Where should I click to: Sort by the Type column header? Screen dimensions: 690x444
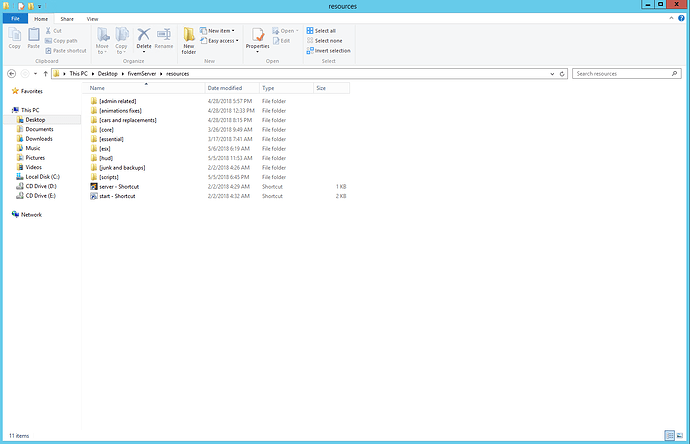pos(286,88)
